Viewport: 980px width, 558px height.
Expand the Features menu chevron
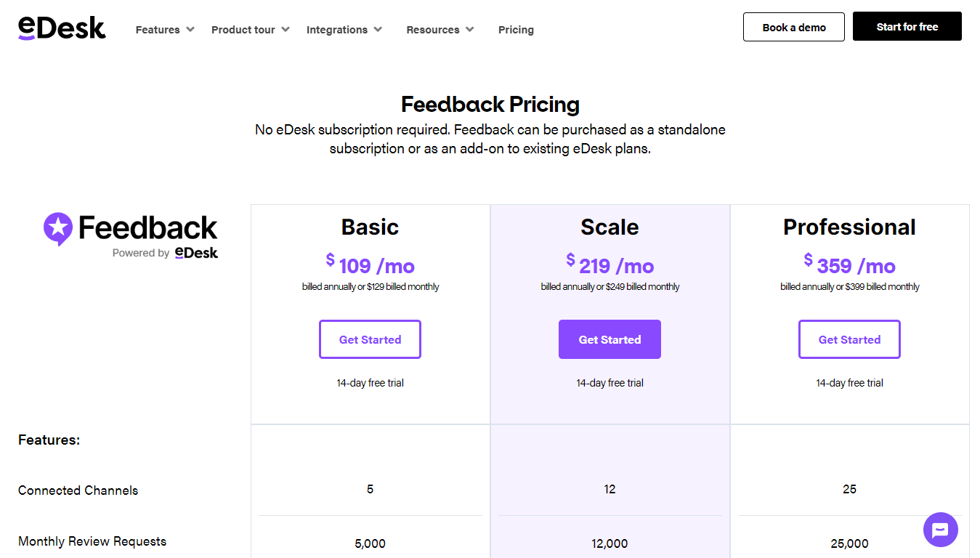(x=190, y=30)
